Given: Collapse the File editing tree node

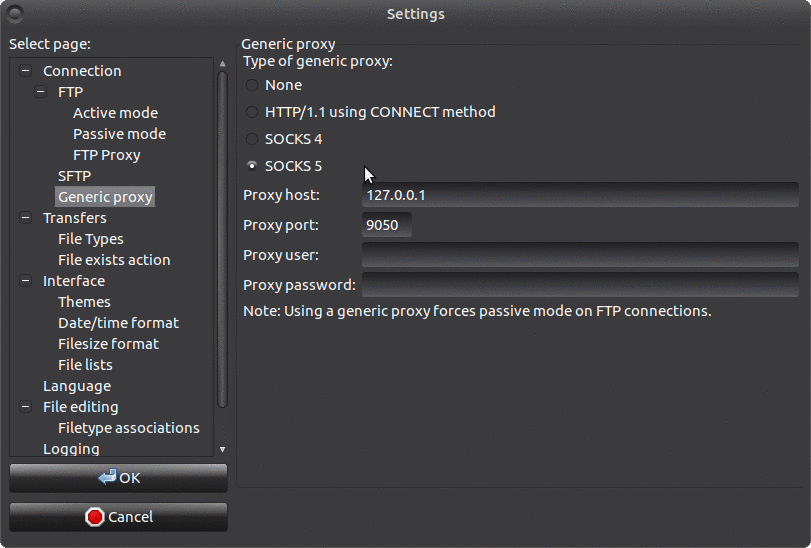Looking at the screenshot, I should tap(24, 407).
